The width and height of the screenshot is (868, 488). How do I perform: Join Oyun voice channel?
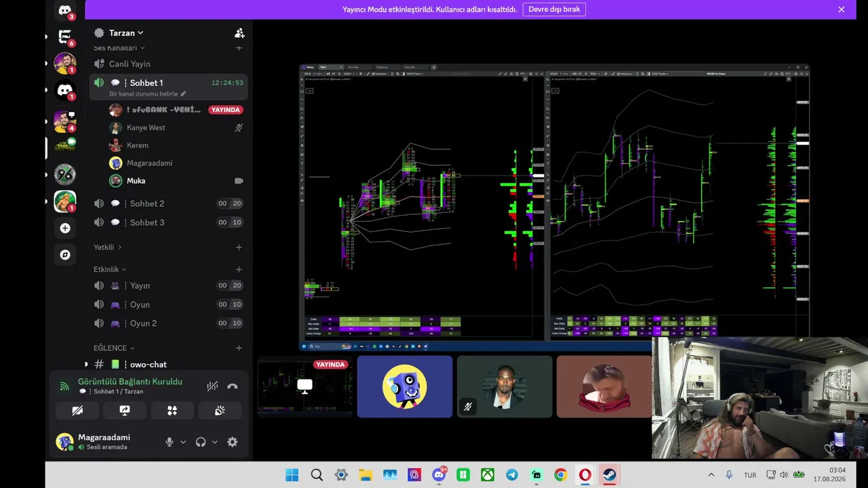point(168,304)
